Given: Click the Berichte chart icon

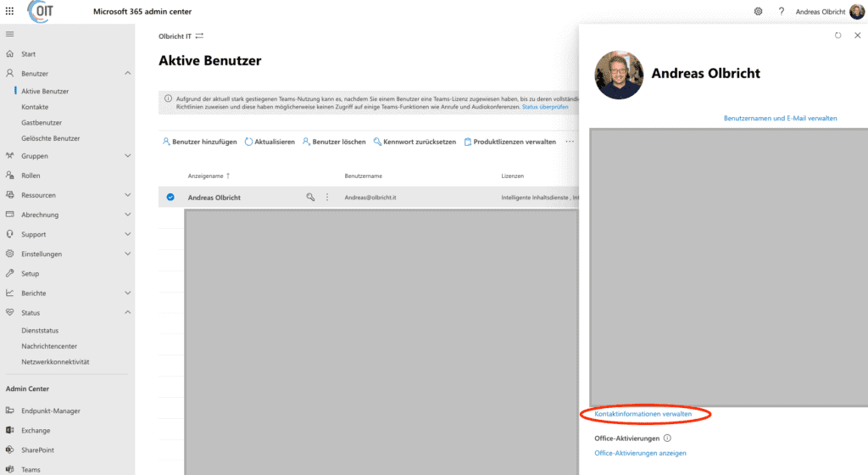Looking at the screenshot, I should [x=9, y=293].
